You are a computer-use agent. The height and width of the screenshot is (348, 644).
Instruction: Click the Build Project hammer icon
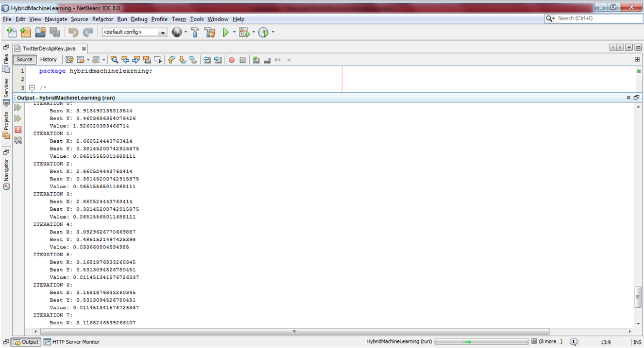pyautogui.click(x=195, y=32)
